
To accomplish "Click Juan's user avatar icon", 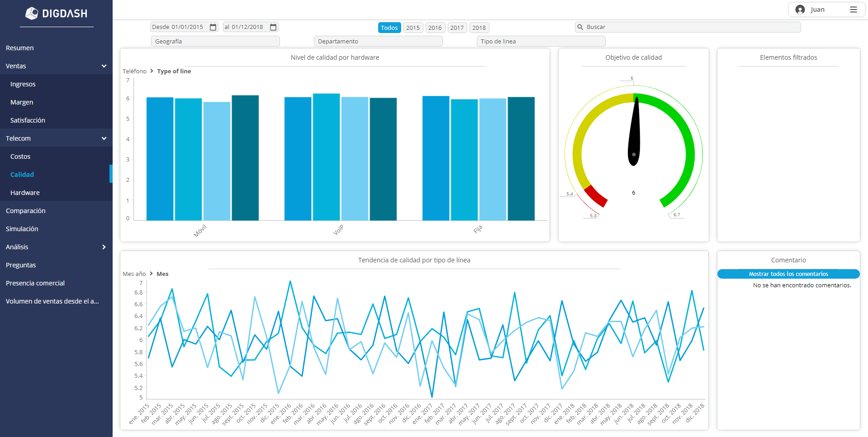I will (800, 9).
